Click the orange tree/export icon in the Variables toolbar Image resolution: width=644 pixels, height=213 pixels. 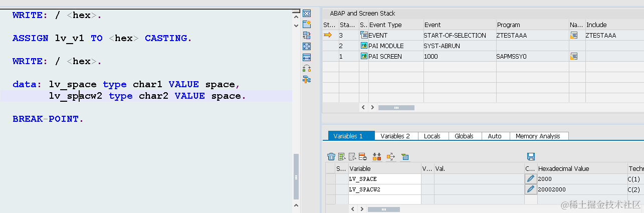(x=391, y=156)
